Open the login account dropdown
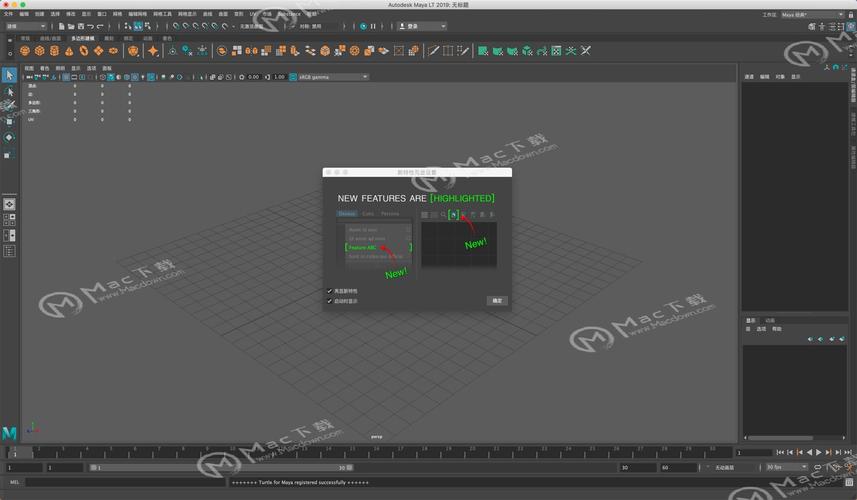Screen dimensions: 857x500 (422, 26)
